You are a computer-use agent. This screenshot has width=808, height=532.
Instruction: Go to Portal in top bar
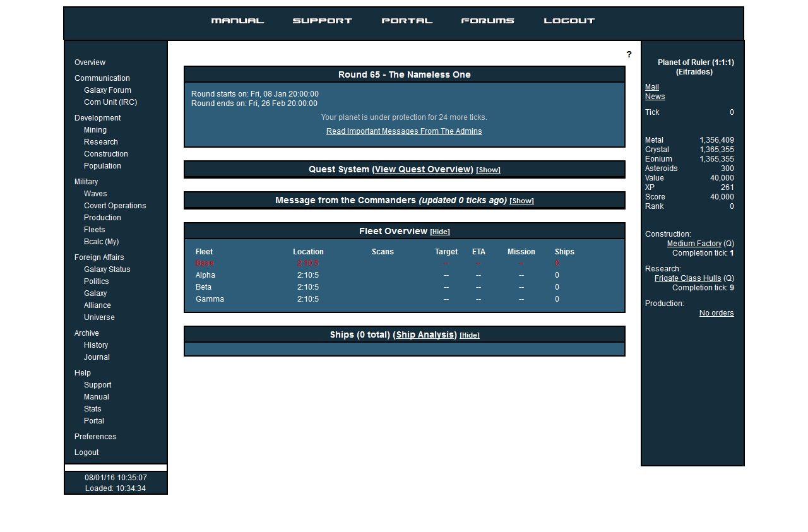point(407,21)
